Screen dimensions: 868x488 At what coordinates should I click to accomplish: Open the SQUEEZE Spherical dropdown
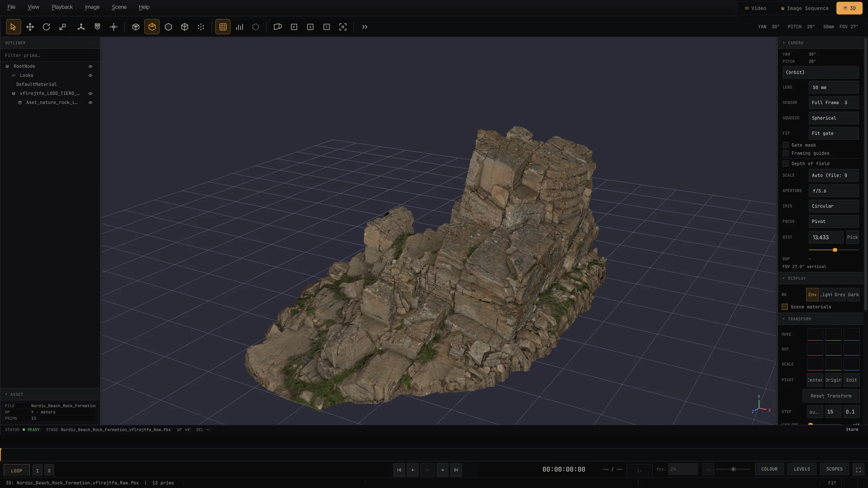tap(834, 118)
